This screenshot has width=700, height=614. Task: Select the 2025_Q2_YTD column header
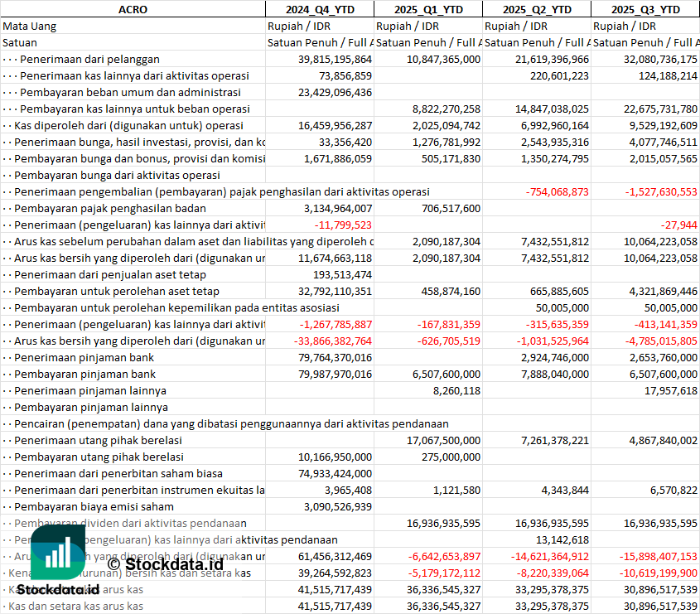pos(537,9)
